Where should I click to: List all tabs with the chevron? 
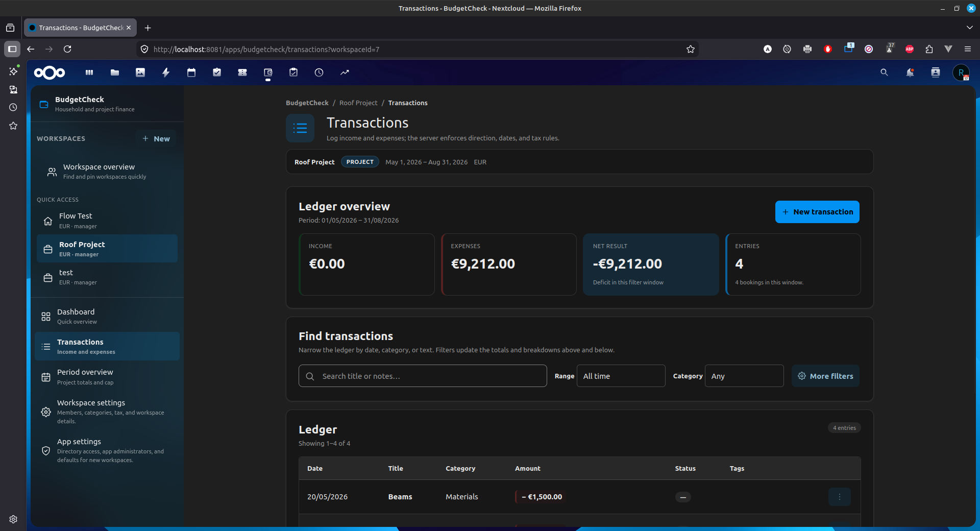969,28
